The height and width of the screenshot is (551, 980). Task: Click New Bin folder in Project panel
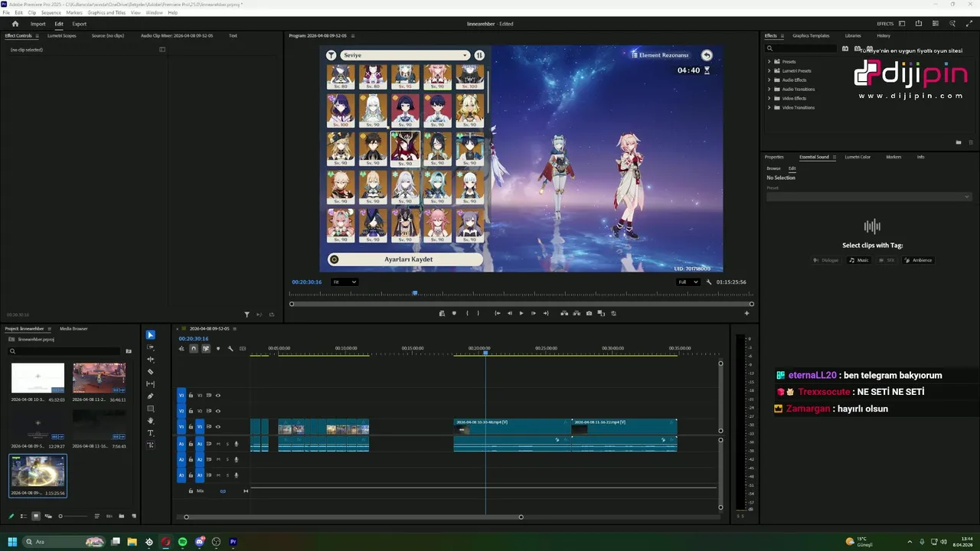pyautogui.click(x=121, y=516)
